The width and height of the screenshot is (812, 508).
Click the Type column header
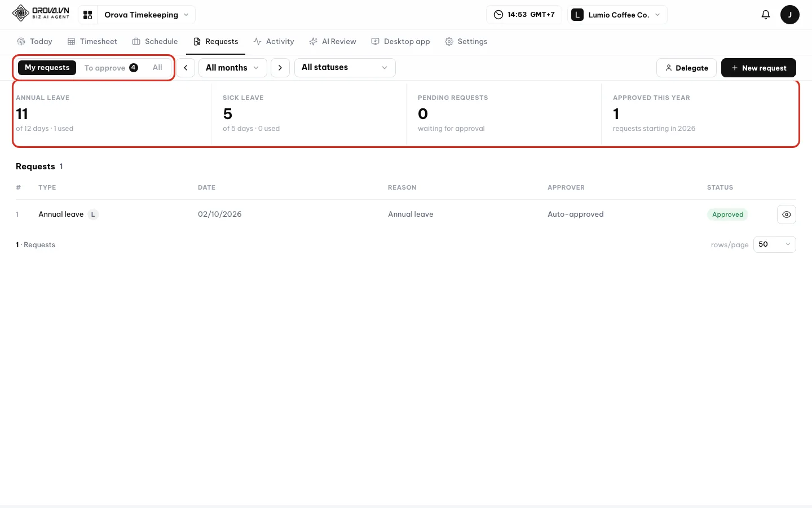click(47, 187)
